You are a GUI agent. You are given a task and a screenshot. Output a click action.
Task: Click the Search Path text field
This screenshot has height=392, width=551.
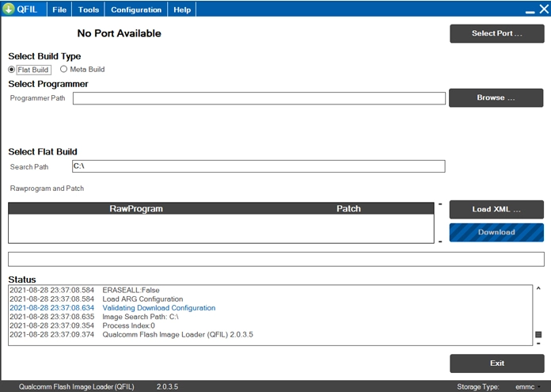pyautogui.click(x=259, y=166)
